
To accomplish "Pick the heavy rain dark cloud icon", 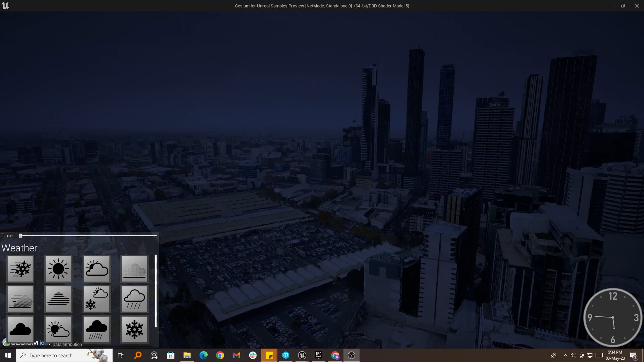I will pyautogui.click(x=97, y=329).
